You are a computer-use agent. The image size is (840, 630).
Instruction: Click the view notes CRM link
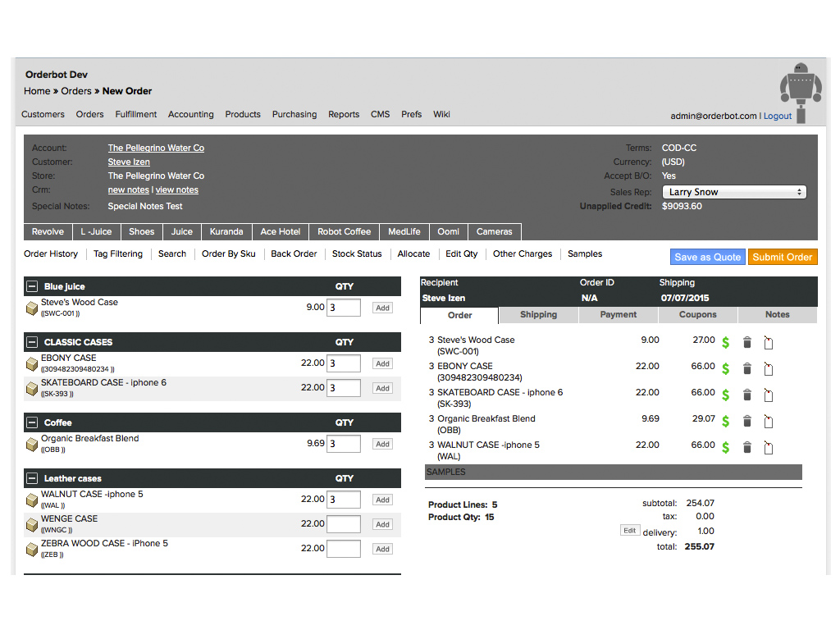[177, 189]
